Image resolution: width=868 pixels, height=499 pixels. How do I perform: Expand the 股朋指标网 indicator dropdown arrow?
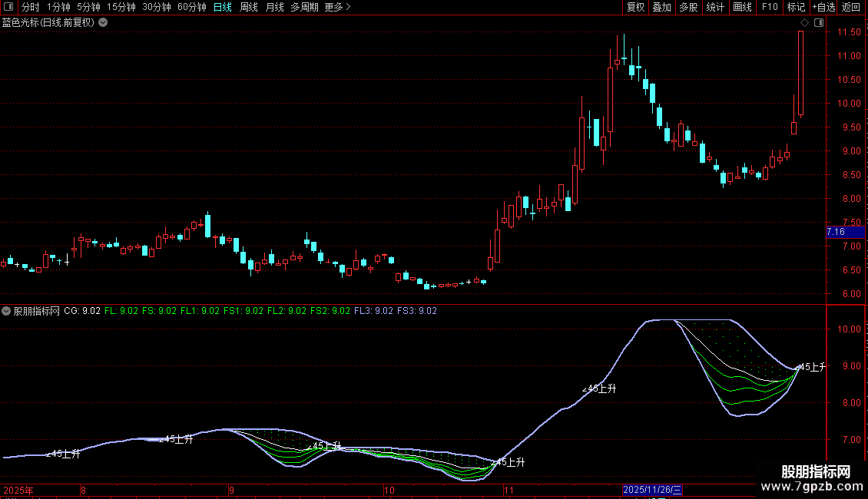click(6, 311)
